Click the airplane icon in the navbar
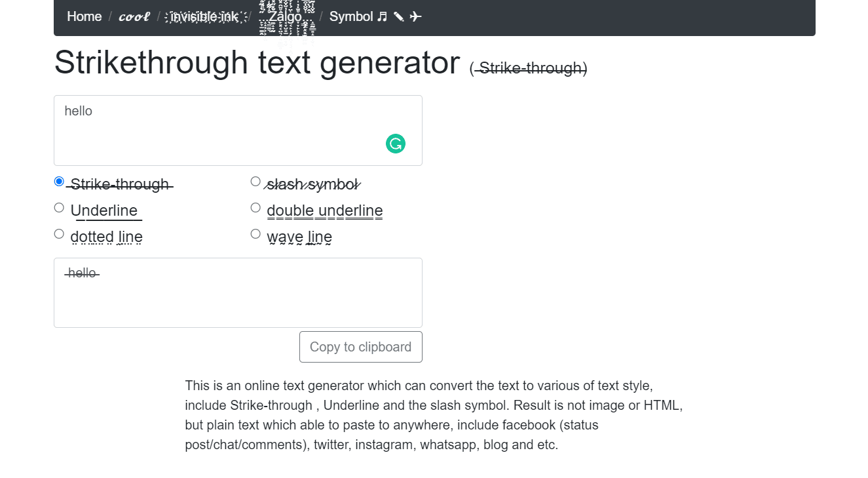Screen dimensions: 868x478 (415, 16)
